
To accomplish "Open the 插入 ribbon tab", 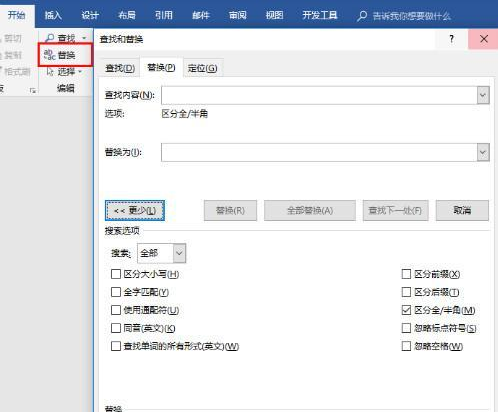I will click(x=53, y=15).
